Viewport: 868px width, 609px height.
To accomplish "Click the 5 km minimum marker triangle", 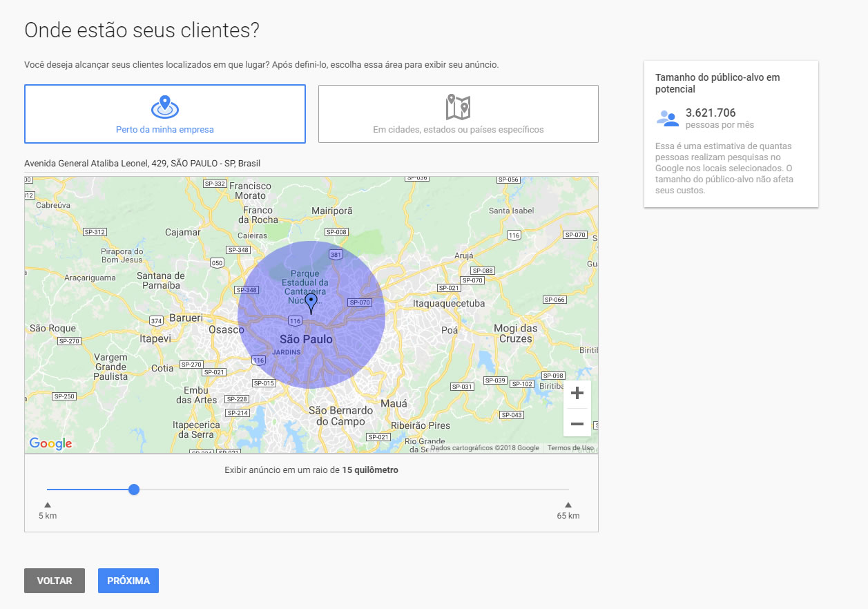I will 48,505.
